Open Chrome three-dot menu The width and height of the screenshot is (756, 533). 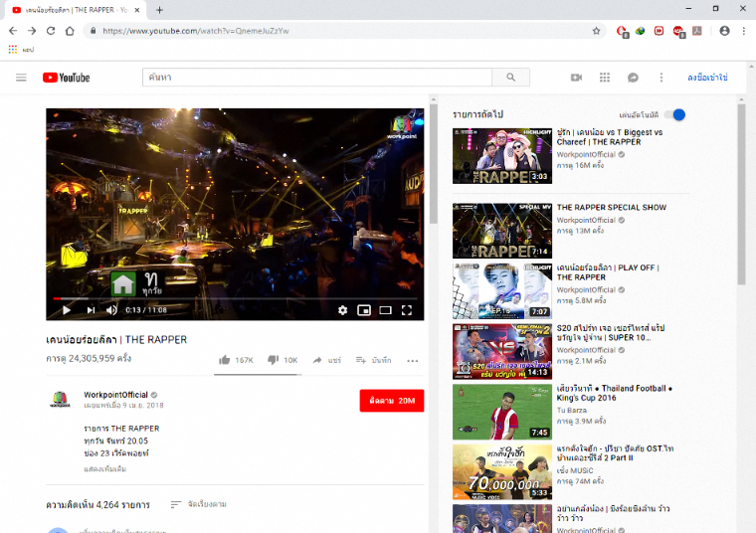tap(743, 31)
